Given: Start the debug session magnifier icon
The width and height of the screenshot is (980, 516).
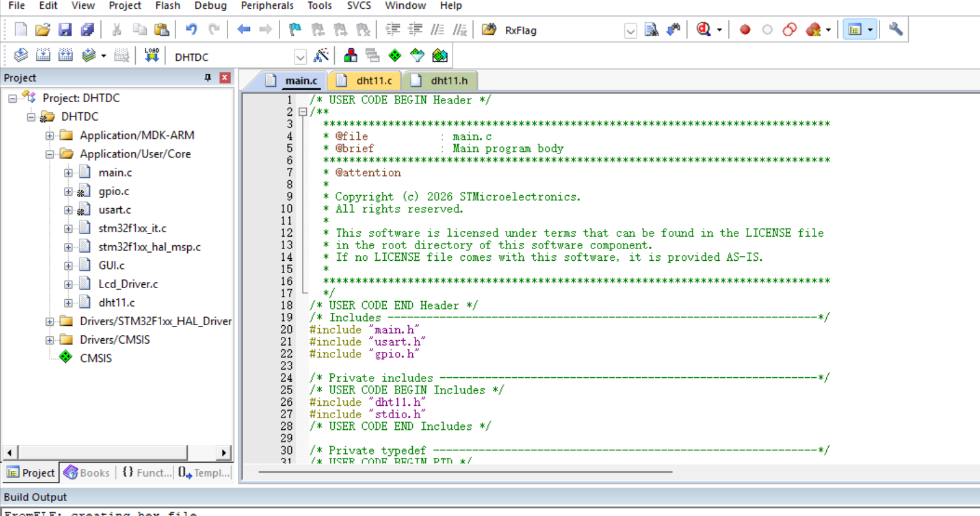Looking at the screenshot, I should pos(704,30).
